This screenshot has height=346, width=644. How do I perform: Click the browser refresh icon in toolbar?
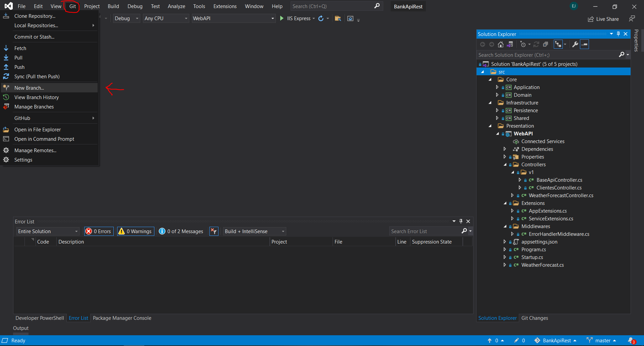tap(321, 18)
